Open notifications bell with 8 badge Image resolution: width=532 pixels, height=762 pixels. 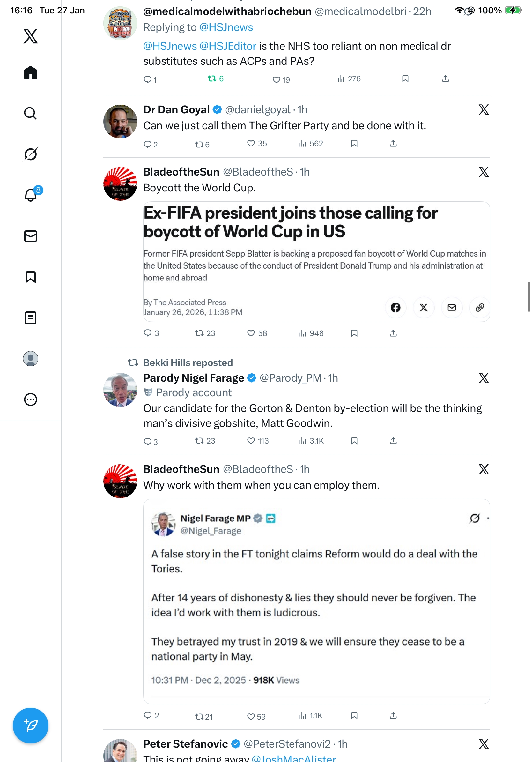click(x=31, y=195)
